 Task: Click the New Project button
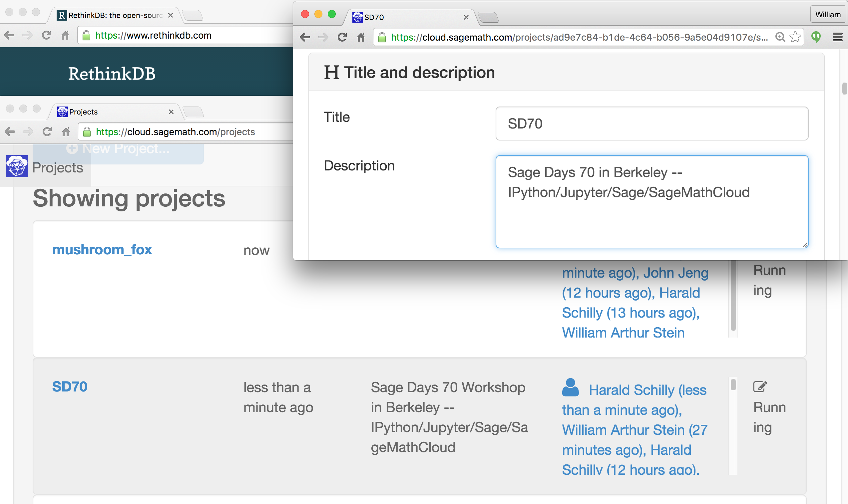tap(118, 149)
